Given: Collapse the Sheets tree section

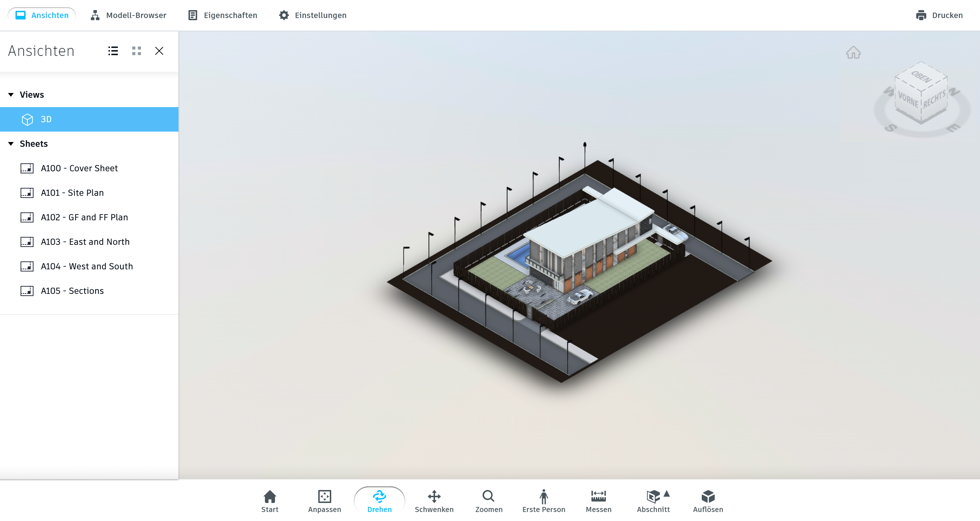Looking at the screenshot, I should click(x=11, y=144).
